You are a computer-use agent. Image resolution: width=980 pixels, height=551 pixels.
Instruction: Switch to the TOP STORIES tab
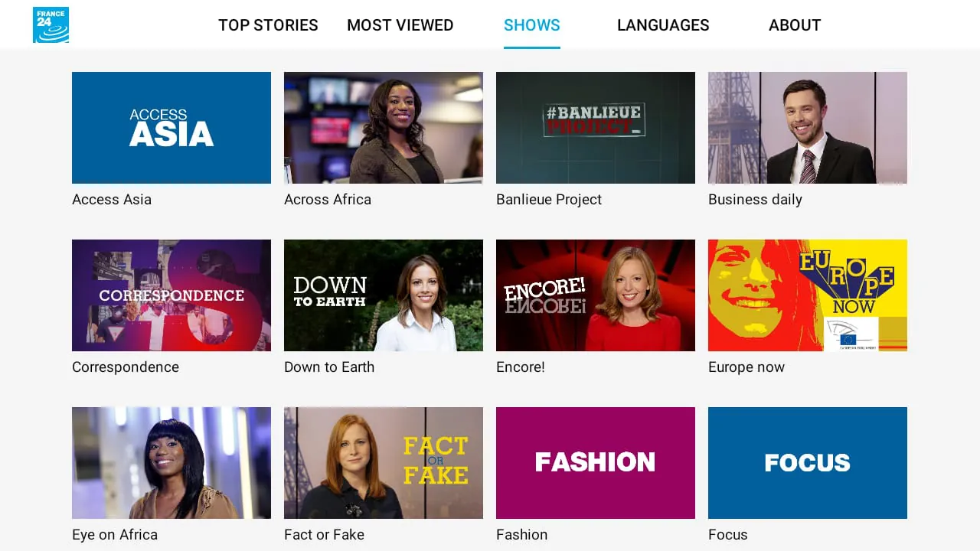[x=268, y=25]
